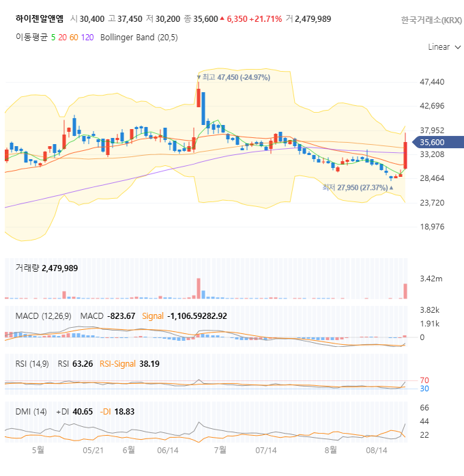Click the 07/14 date label on axis
Viewport: 464px width, 476px height.
point(266,451)
